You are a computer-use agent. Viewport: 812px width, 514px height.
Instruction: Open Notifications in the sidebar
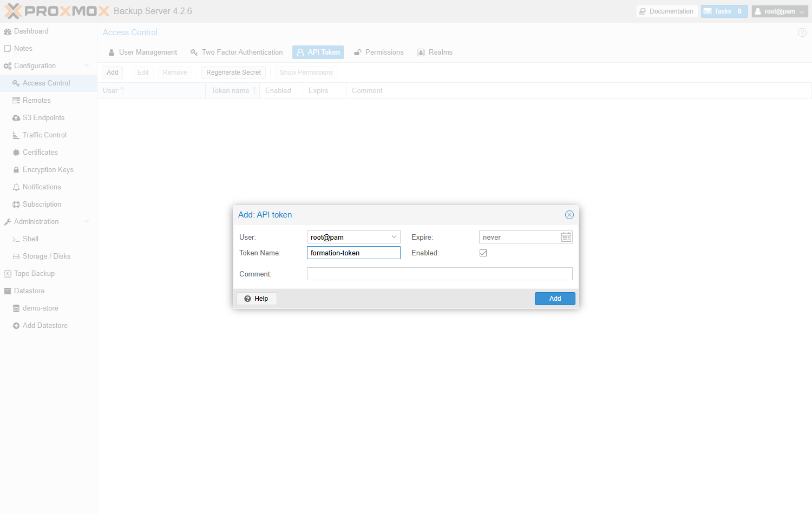(x=49, y=187)
